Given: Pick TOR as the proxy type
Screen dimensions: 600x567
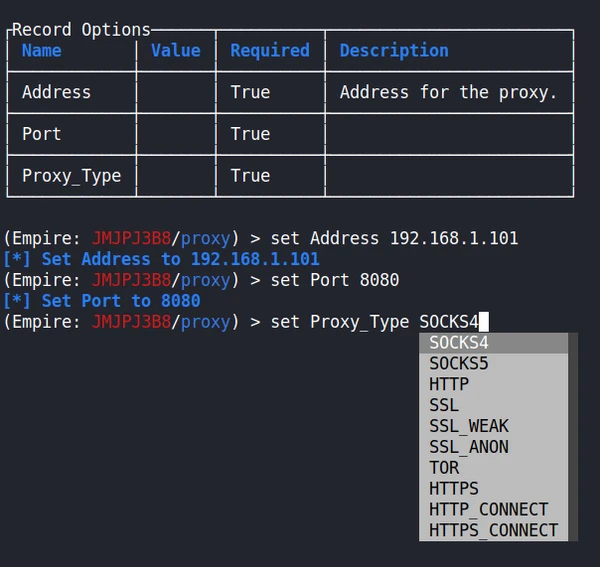Looking at the screenshot, I should click(444, 468).
